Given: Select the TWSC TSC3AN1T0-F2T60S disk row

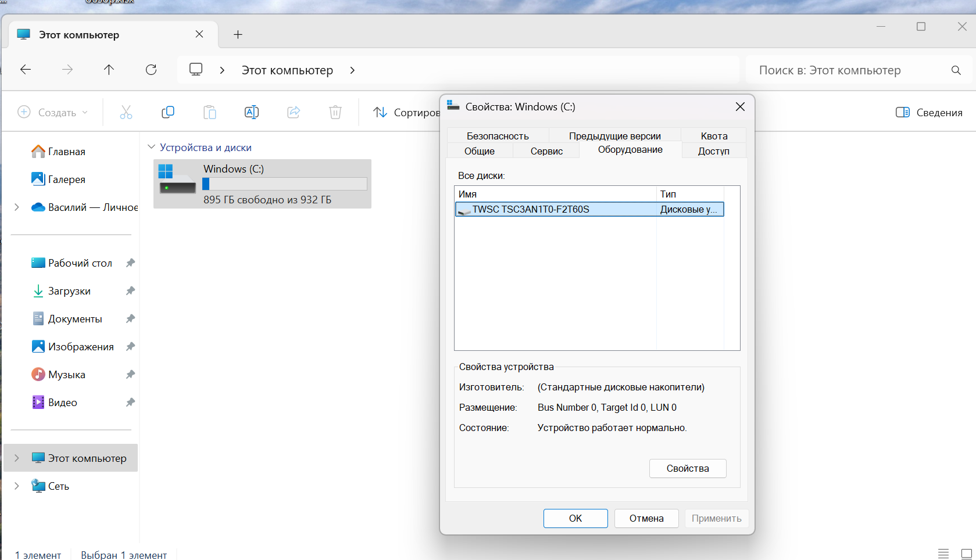Looking at the screenshot, I should pos(589,209).
